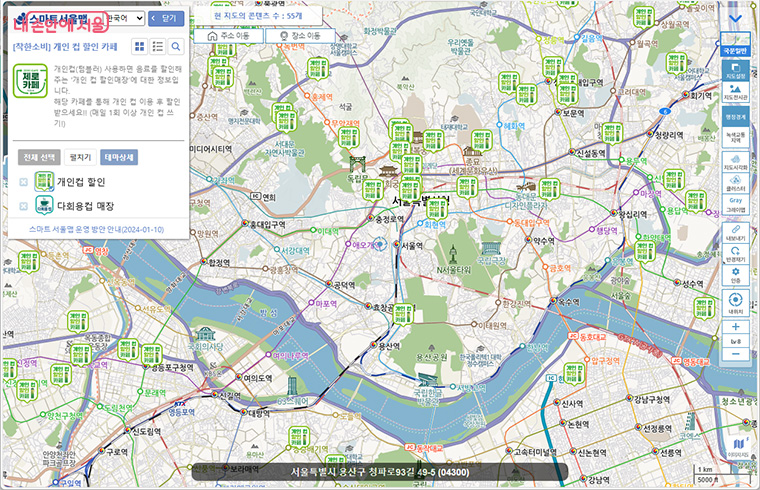Toggle 개인컵 할인 layer checkbox
760x490 pixels.
[x=23, y=182]
